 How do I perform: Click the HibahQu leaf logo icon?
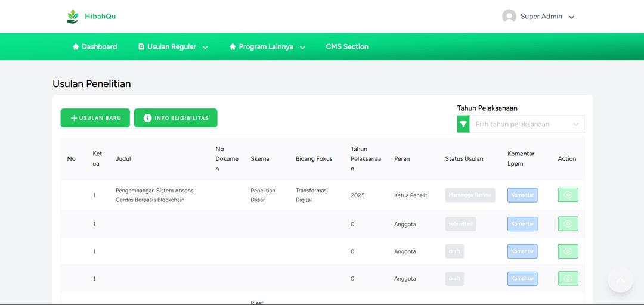pyautogui.click(x=72, y=17)
